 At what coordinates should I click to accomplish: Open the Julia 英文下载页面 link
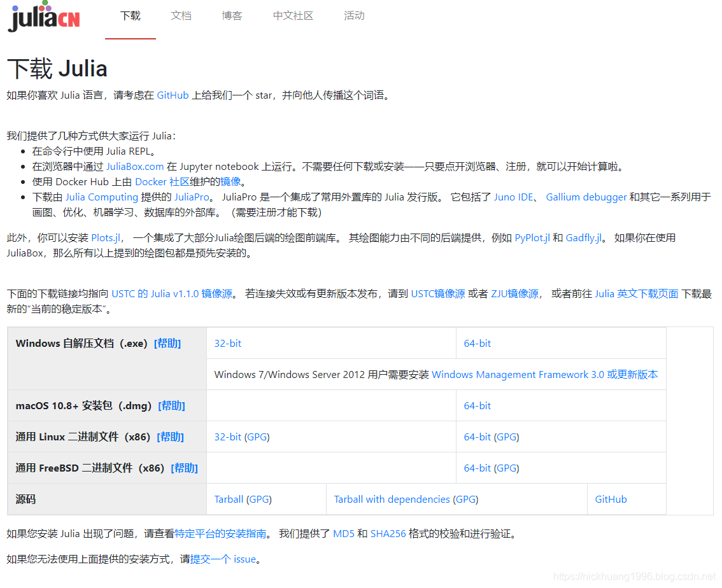pos(636,293)
